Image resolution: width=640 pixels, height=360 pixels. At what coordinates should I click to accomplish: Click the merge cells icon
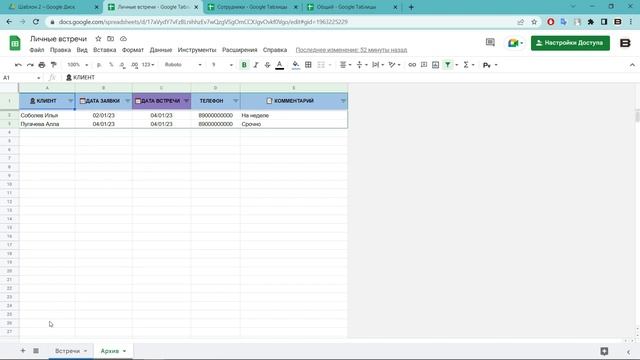pyautogui.click(x=321, y=65)
